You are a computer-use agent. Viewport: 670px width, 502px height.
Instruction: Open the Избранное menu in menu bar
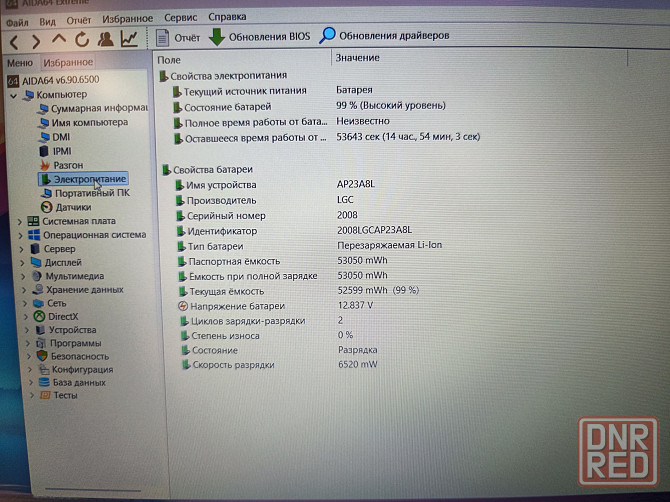(x=127, y=19)
